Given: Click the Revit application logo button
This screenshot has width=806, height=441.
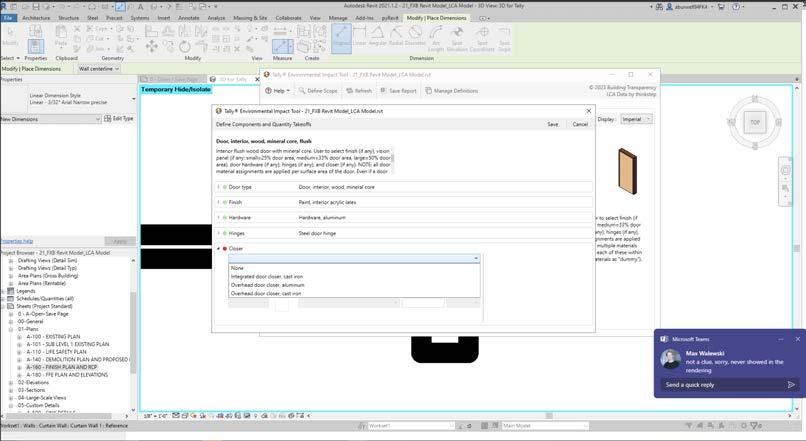Looking at the screenshot, I should click(4, 7).
